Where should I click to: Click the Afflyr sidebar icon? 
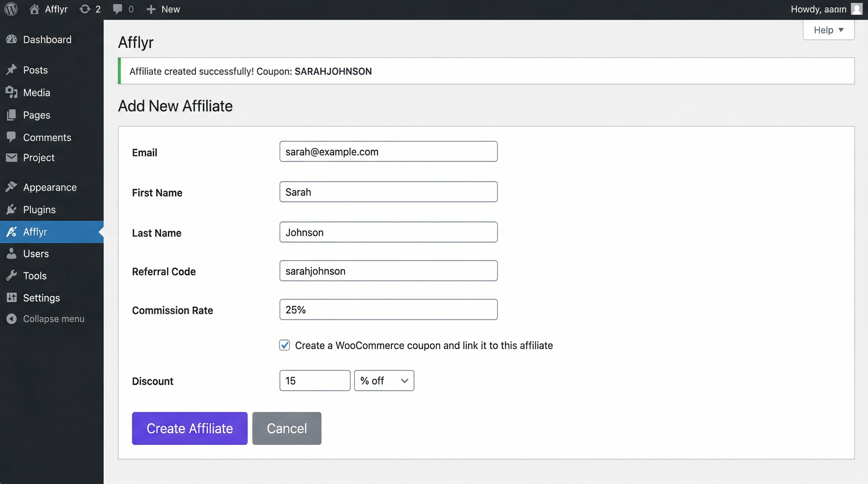(11, 232)
